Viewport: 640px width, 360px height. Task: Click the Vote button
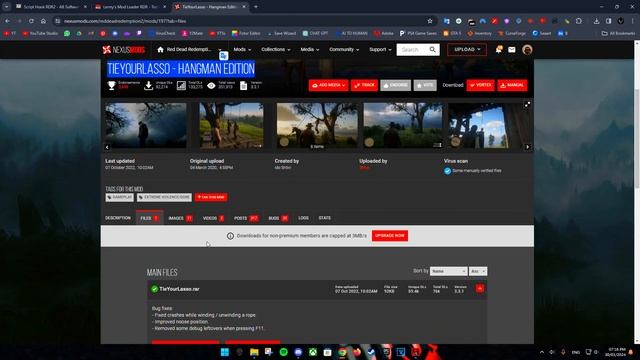click(x=425, y=85)
